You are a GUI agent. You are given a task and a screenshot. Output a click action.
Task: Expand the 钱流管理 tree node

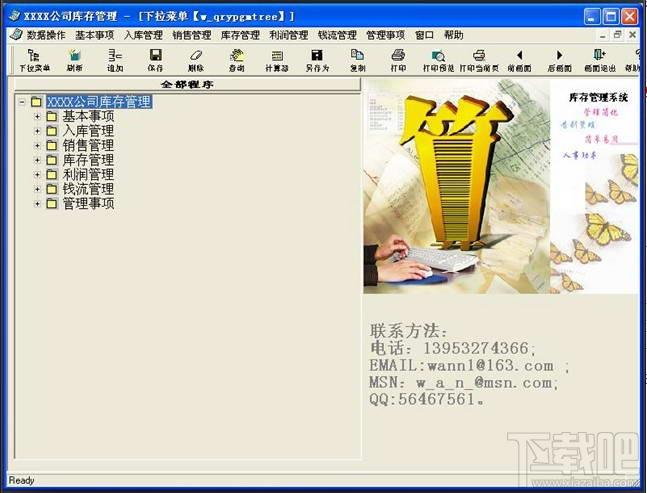pos(37,189)
